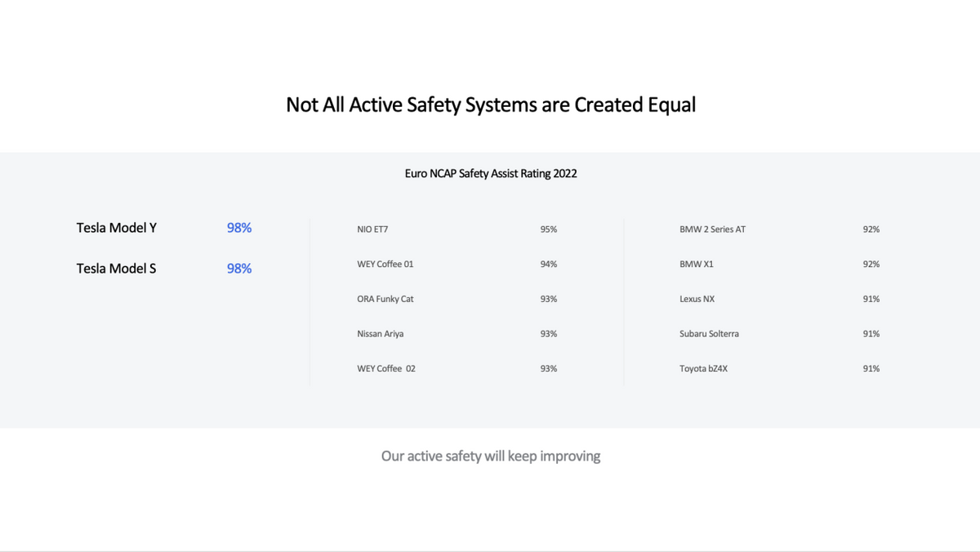The height and width of the screenshot is (552, 980).
Task: Click the BMW X1 entry
Action: [x=697, y=265]
